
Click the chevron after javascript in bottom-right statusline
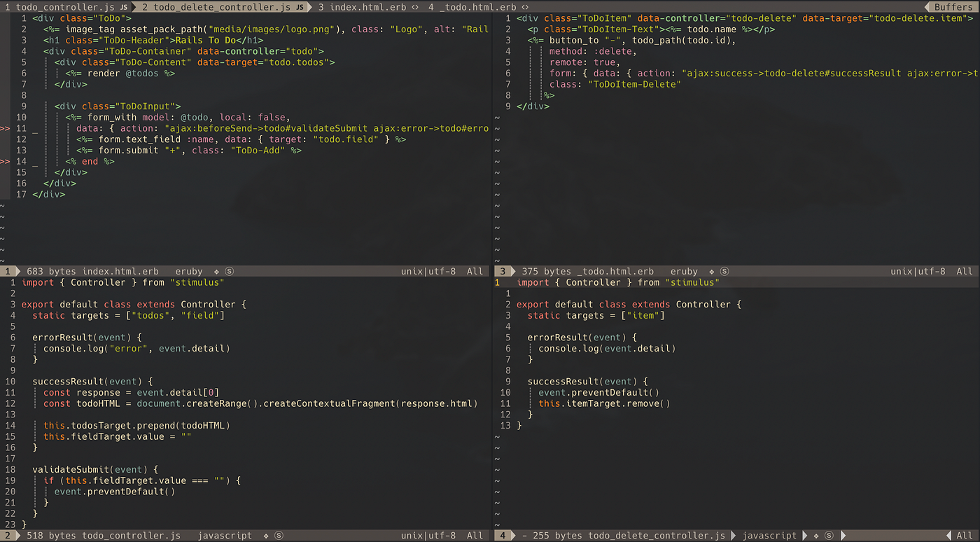coord(806,535)
